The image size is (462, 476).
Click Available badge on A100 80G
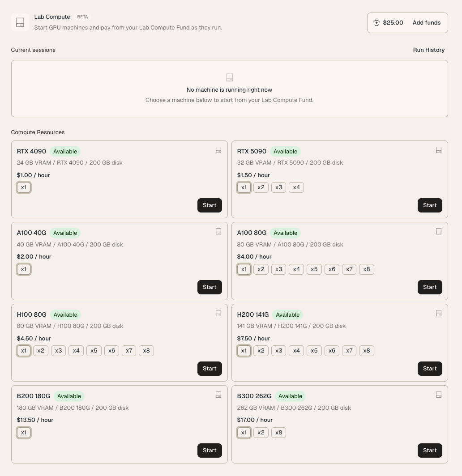click(285, 233)
